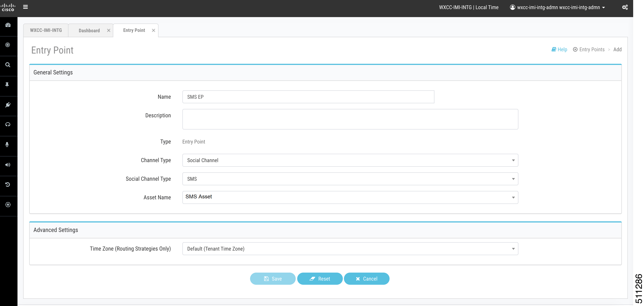Open the asterisk circle sidebar icon

click(x=8, y=205)
